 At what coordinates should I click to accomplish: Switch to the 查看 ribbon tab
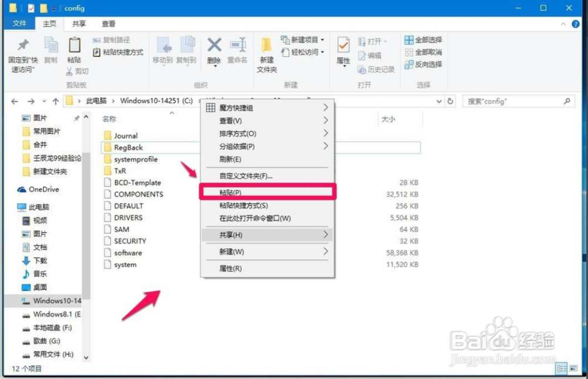109,24
